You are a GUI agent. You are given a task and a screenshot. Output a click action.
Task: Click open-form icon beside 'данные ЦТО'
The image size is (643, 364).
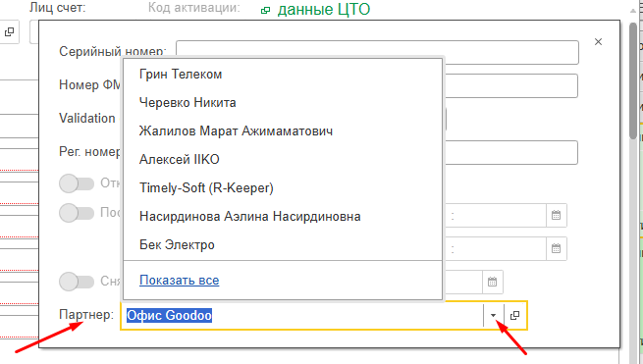(x=265, y=10)
